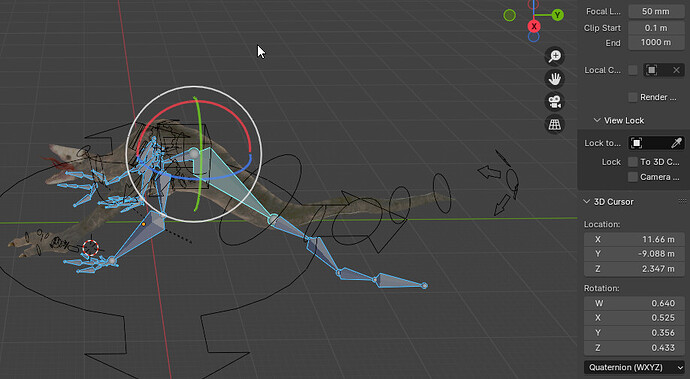Click the cursor Location Z 2.347 m field
690x379 pixels.
pyautogui.click(x=634, y=269)
